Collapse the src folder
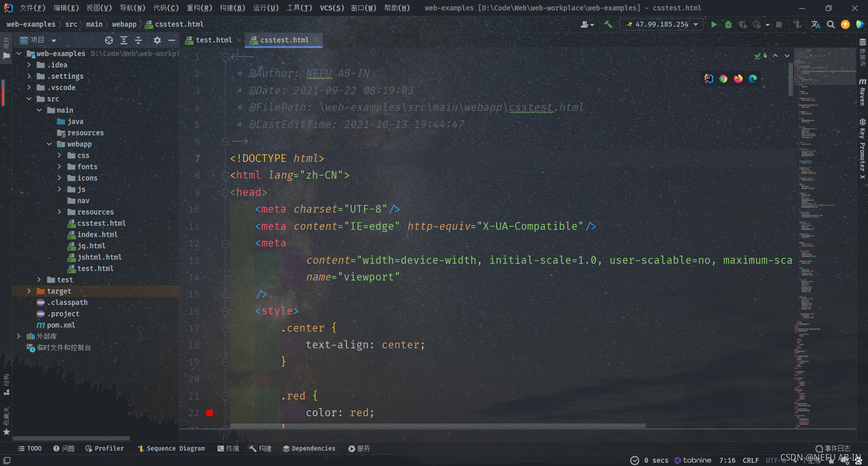 tap(29, 99)
